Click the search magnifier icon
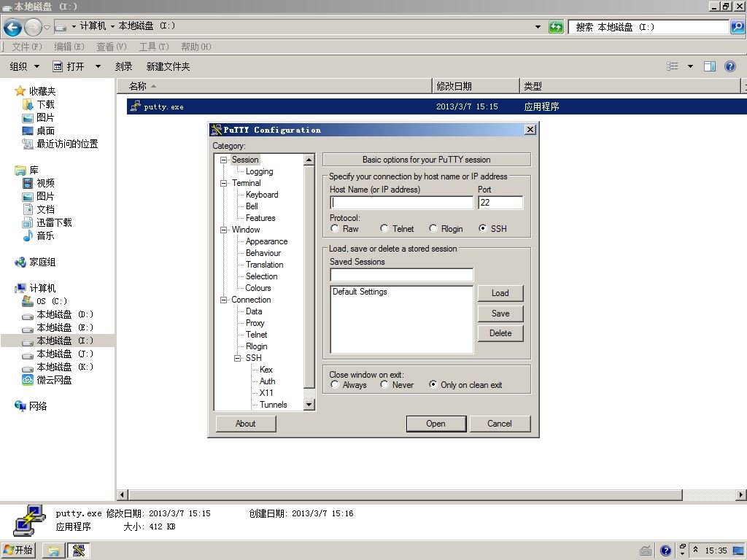Viewport: 747px width, 560px height. (737, 27)
